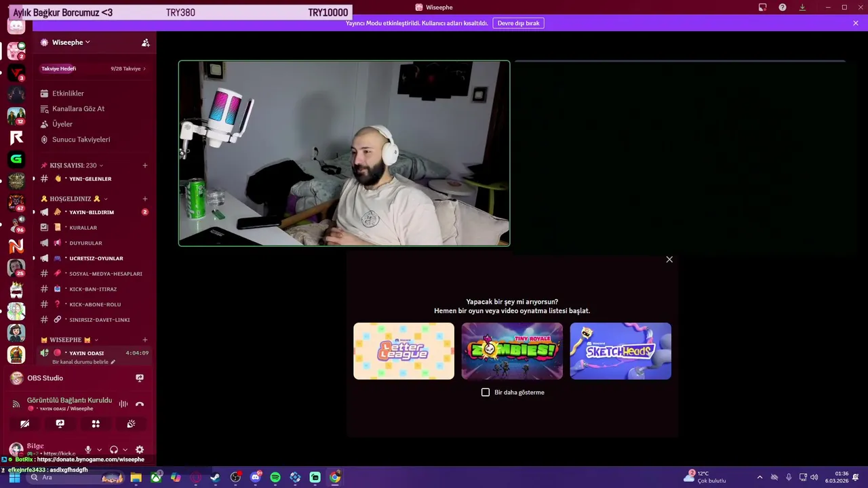
Task: Open Etkinlikler events item
Action: click(94, 94)
